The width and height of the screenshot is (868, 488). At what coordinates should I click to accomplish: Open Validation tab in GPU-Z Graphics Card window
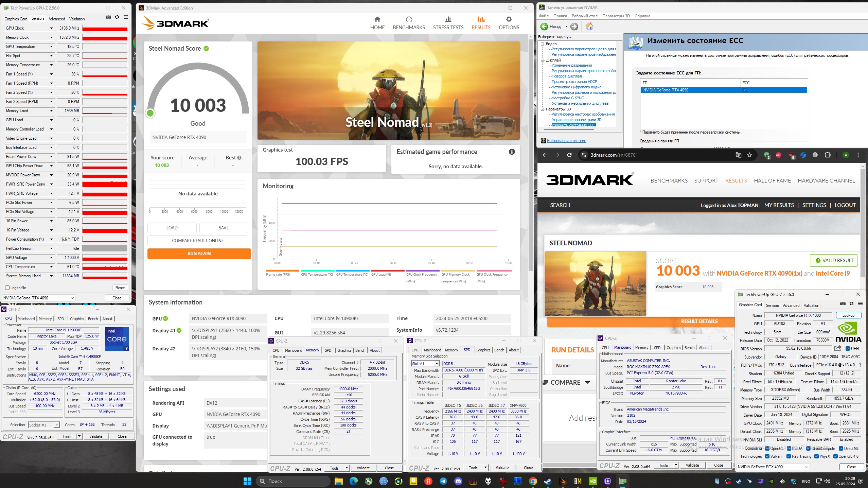pos(811,306)
